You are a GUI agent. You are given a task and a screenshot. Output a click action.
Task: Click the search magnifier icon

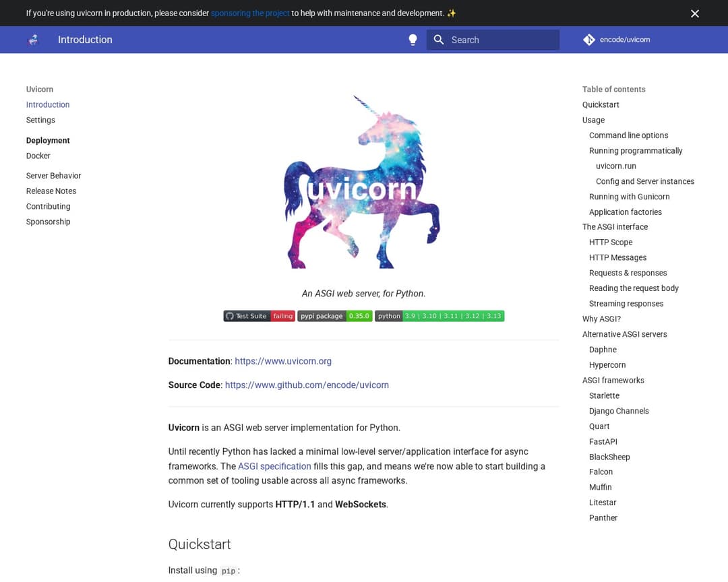point(439,40)
